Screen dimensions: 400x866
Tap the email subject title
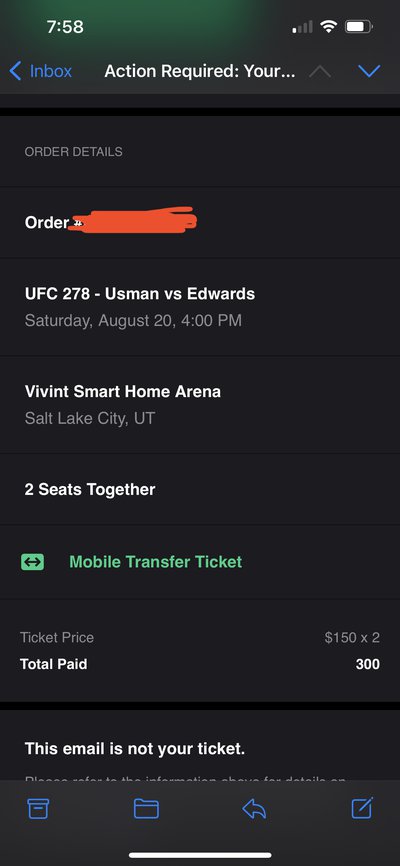click(x=199, y=71)
